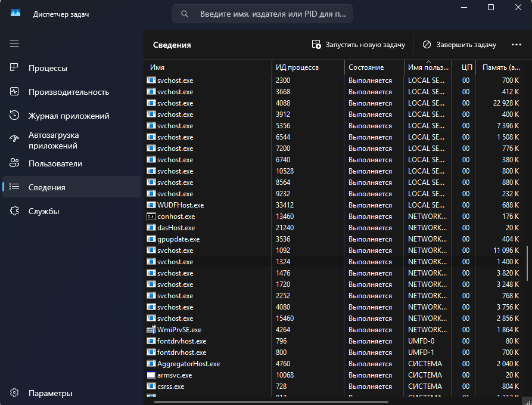Focus the search field for name or PID

click(262, 14)
